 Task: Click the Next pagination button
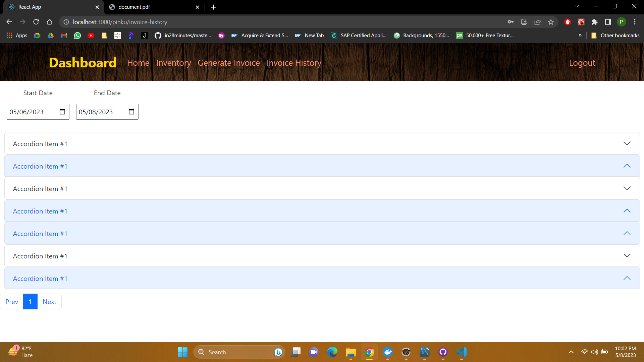coord(49,302)
